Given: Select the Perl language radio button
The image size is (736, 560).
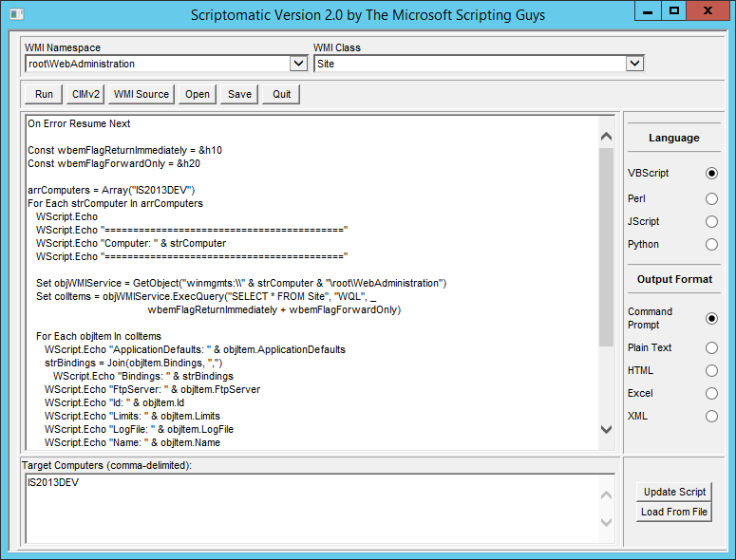Looking at the screenshot, I should point(711,199).
